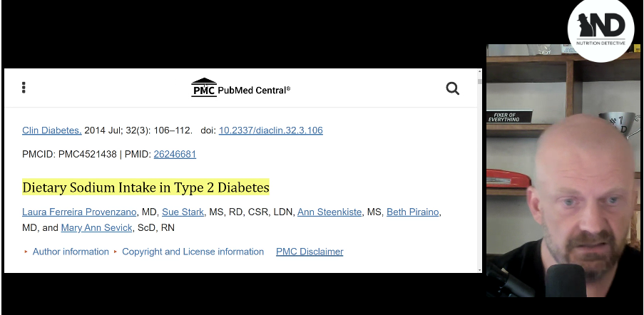Open the DOI 10.2337/diaclin.32.3.106 link

coord(271,130)
